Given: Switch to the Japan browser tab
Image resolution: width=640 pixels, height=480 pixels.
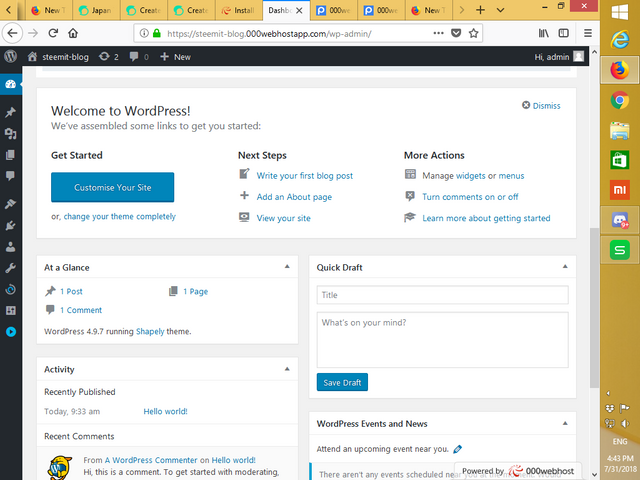Looking at the screenshot, I should click(96, 10).
